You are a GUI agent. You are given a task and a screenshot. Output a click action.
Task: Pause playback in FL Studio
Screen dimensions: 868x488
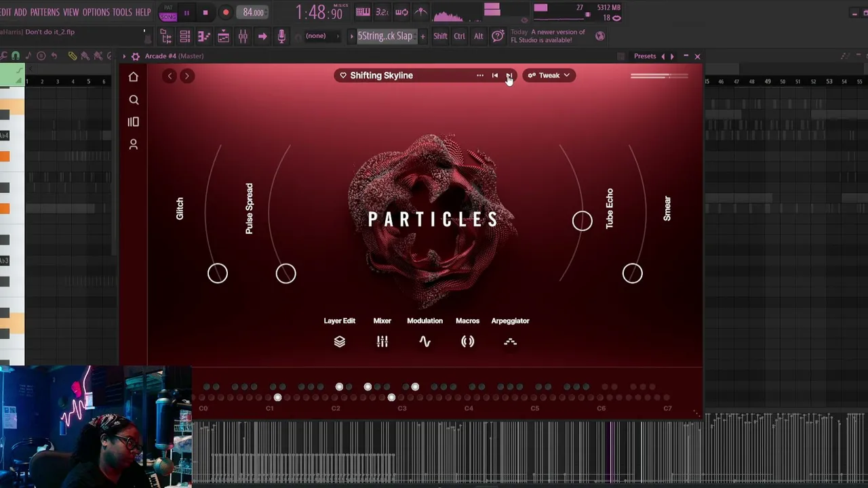tap(186, 13)
